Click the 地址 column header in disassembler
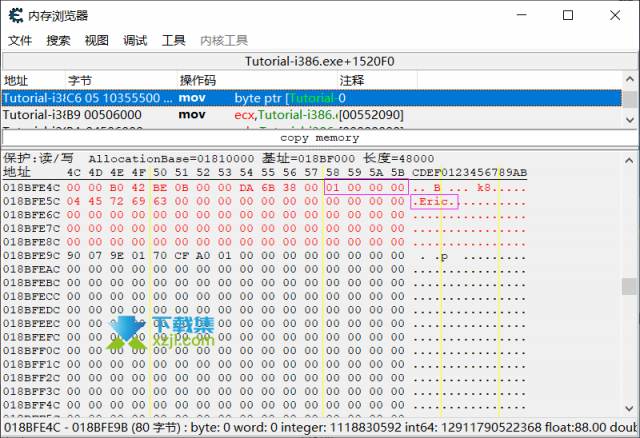 pyautogui.click(x=33, y=80)
